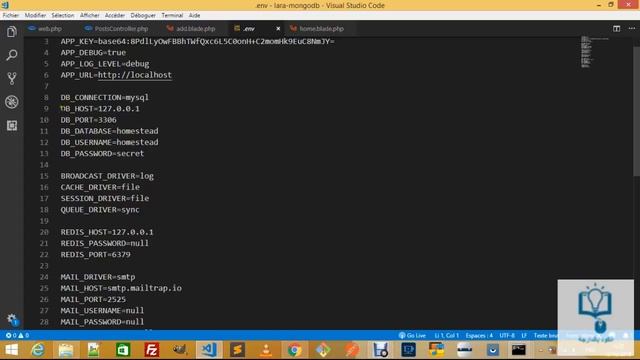Viewport: 640px width, 360px height.
Task: Open the Manage gear settings icon
Action: [12, 319]
